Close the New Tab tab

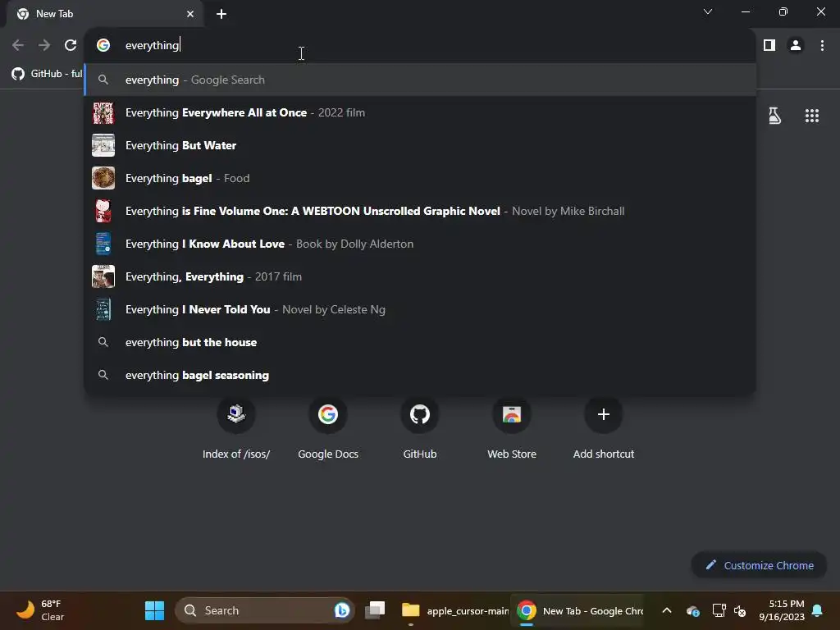pos(190,14)
